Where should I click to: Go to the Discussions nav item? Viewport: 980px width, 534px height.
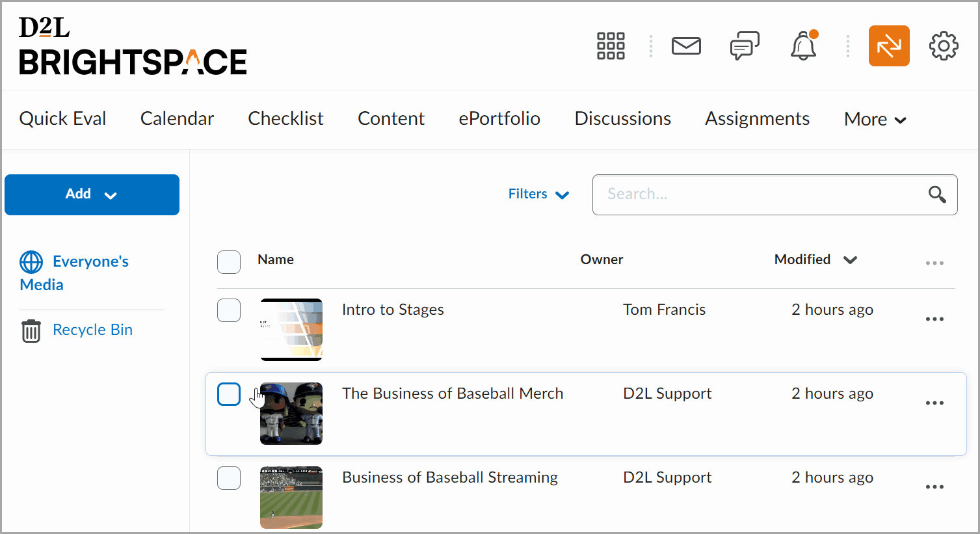click(622, 119)
